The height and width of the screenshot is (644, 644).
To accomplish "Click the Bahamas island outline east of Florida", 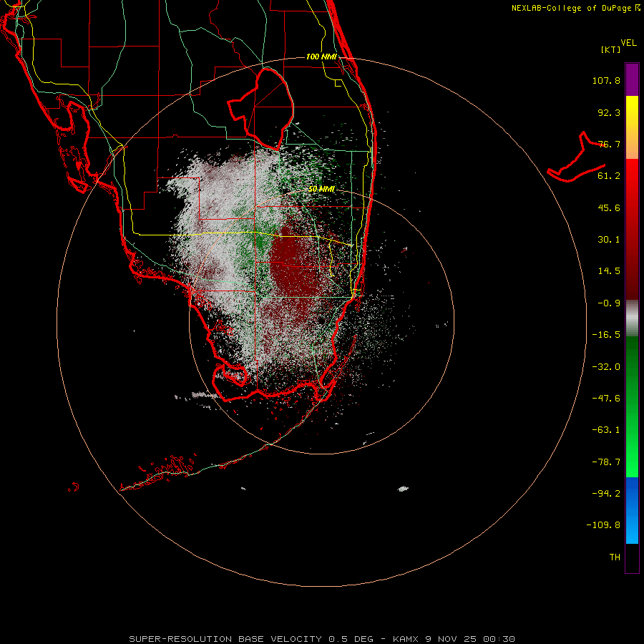I will coord(577,157).
